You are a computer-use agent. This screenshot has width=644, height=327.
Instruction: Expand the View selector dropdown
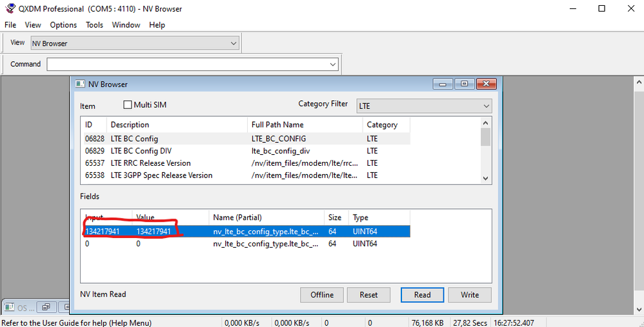[x=234, y=43]
